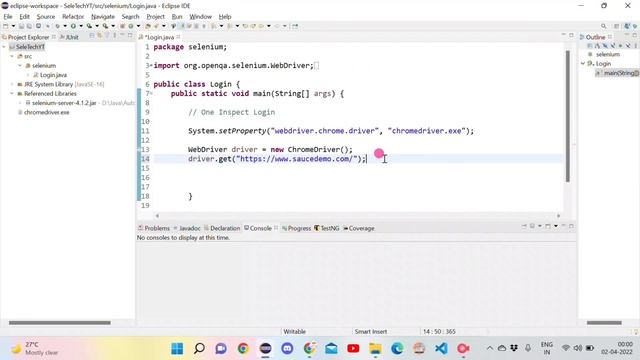Open the Navigate menu
Viewport: 640px width, 360px height.
pyautogui.click(x=102, y=17)
